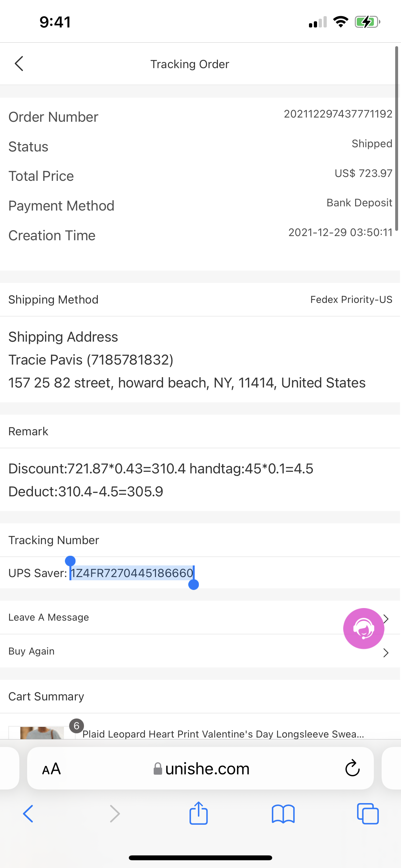Open the Plaid Leopard Heart Print product

[223, 734]
